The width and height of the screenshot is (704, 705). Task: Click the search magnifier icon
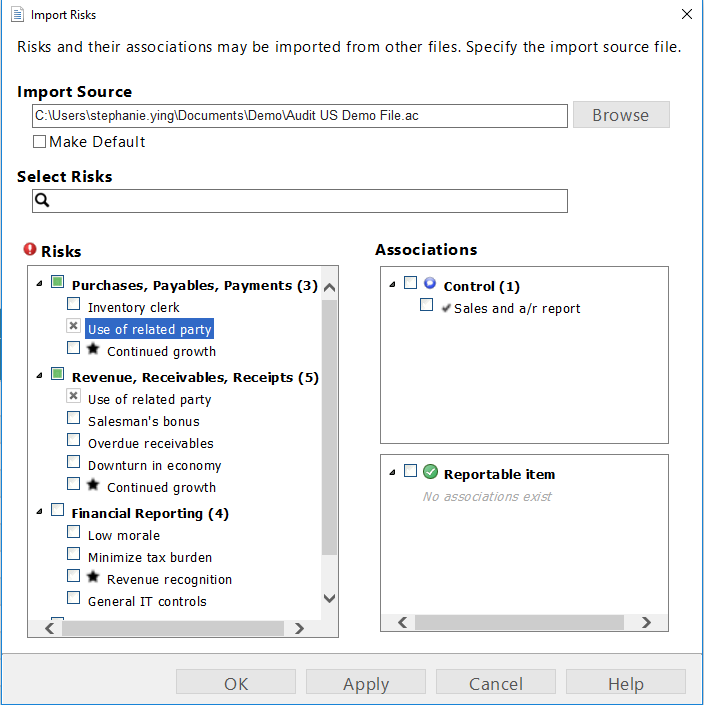[x=42, y=201]
